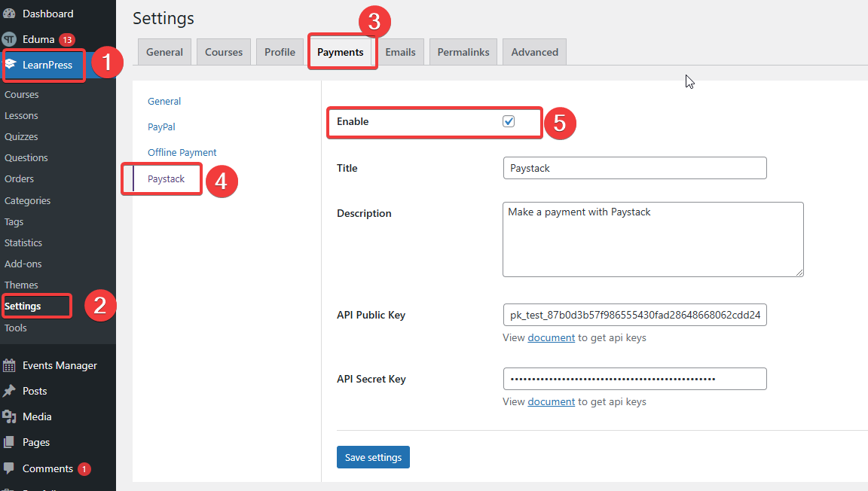The height and width of the screenshot is (491, 868).
Task: Click the Posts pushpin icon
Action: (x=9, y=391)
